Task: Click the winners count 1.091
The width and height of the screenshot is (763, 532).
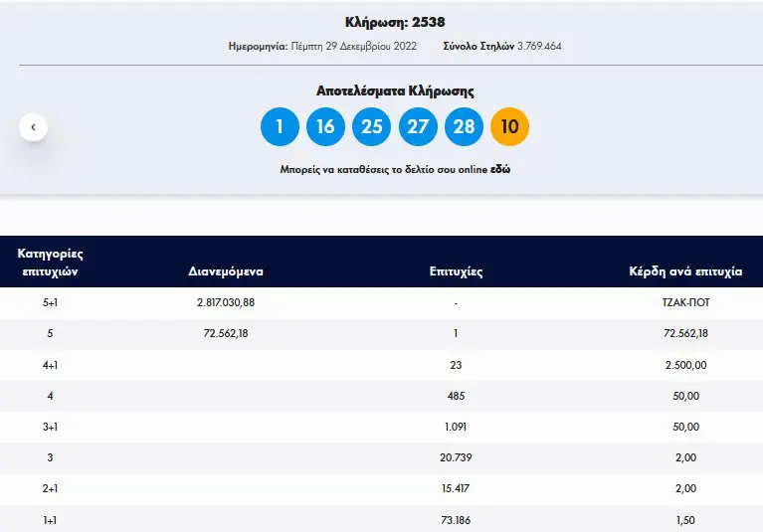Action: 456,427
